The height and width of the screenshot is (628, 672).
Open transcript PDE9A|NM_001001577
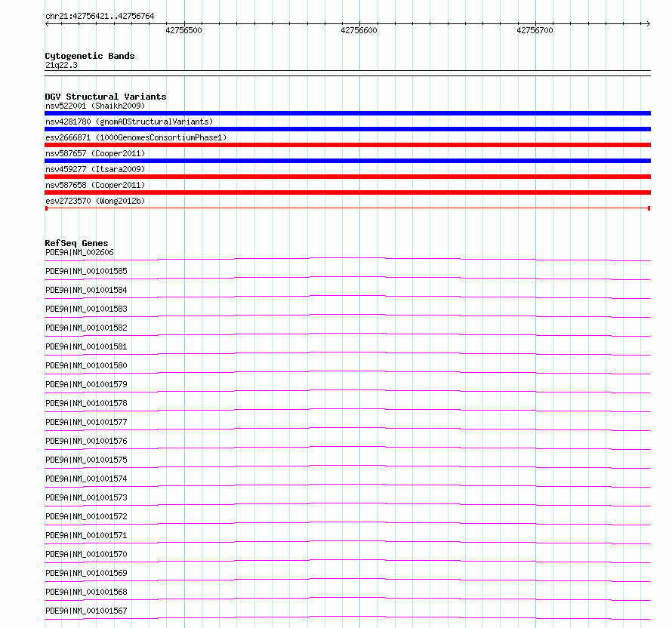click(86, 422)
